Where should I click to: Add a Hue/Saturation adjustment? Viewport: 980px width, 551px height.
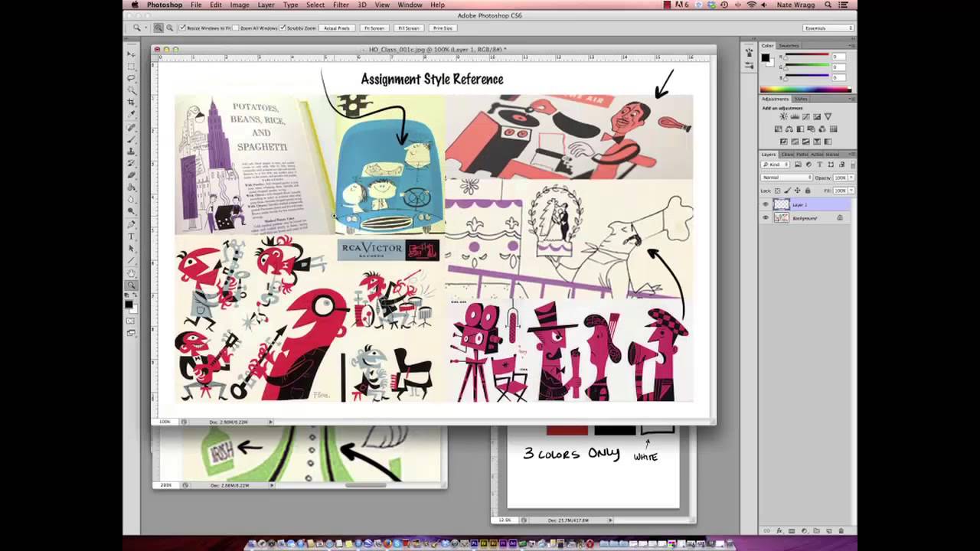click(x=779, y=129)
